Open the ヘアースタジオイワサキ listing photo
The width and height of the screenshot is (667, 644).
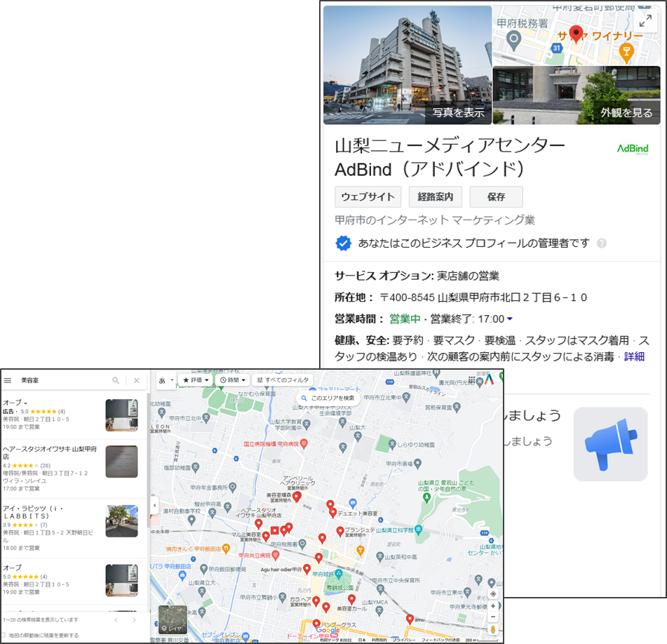pos(121,462)
